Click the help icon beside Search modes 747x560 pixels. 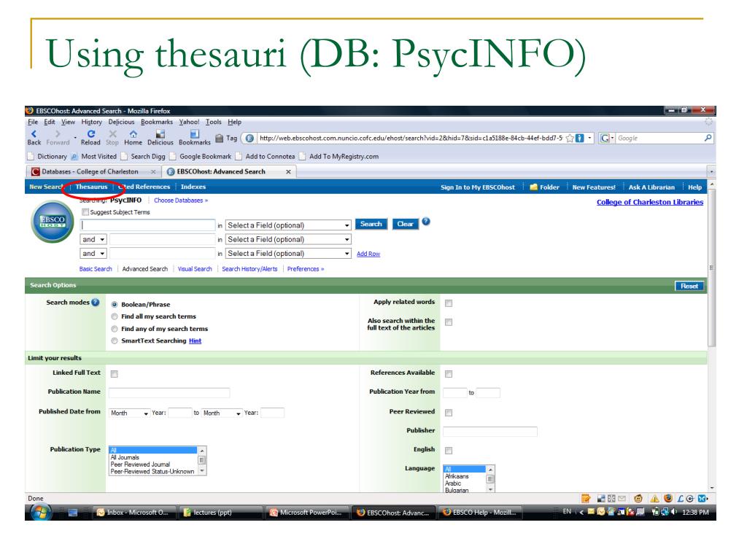click(x=96, y=302)
